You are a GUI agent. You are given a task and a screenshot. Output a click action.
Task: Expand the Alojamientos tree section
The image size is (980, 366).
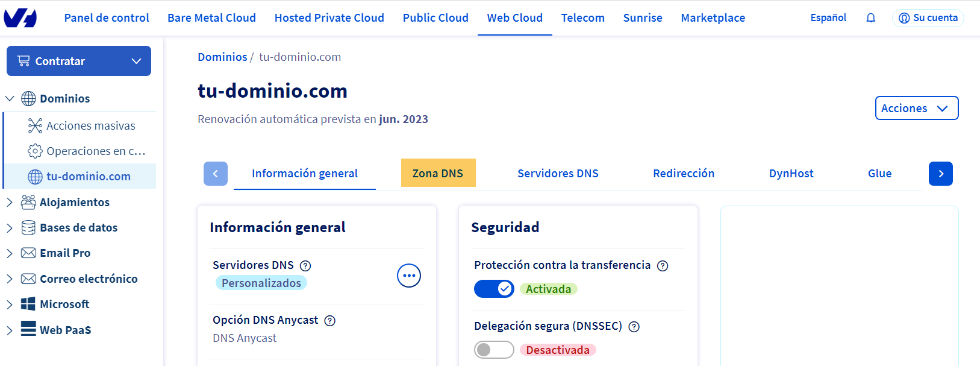(x=10, y=203)
